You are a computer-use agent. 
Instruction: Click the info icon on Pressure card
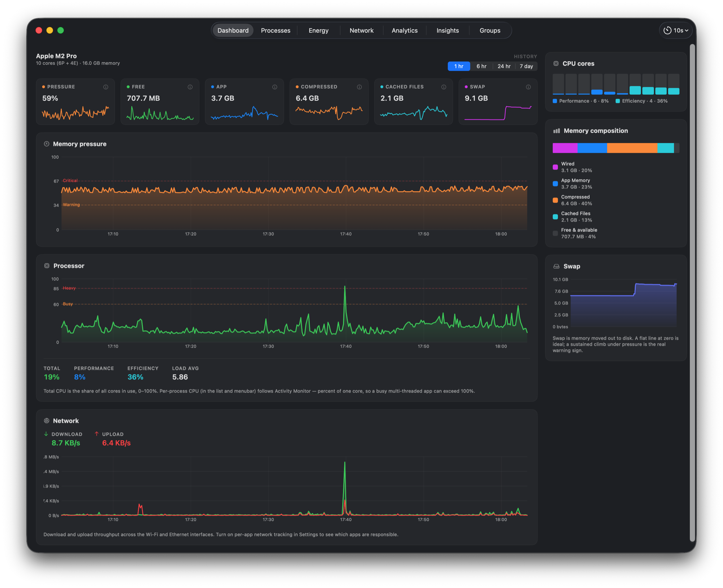coord(106,87)
